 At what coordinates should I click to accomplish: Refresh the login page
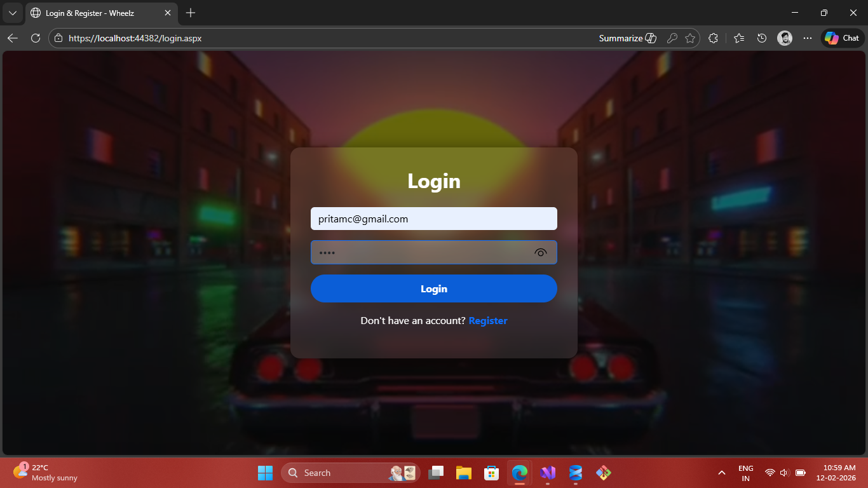tap(36, 38)
